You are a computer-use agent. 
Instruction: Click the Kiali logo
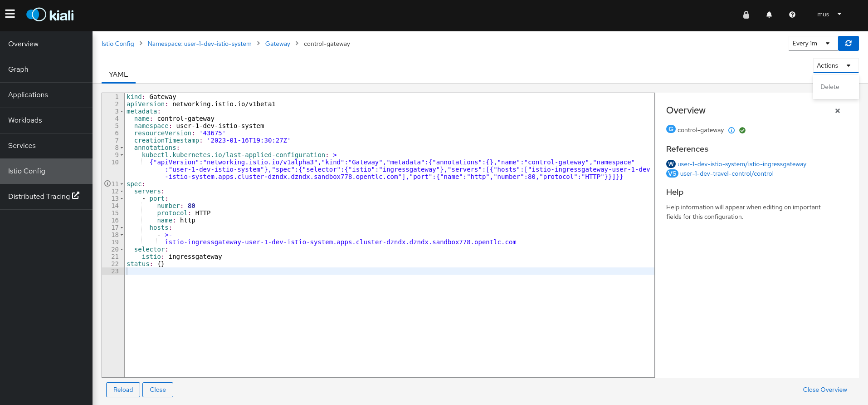tap(50, 15)
